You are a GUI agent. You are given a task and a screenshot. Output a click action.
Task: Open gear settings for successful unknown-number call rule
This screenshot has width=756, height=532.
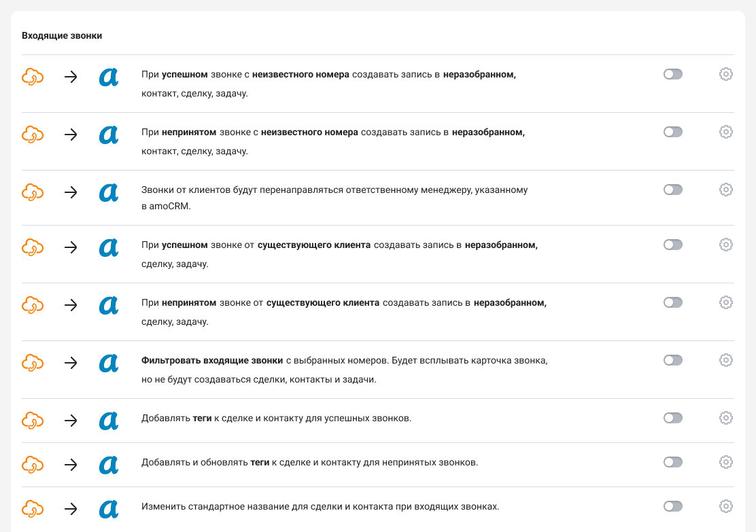tap(725, 74)
